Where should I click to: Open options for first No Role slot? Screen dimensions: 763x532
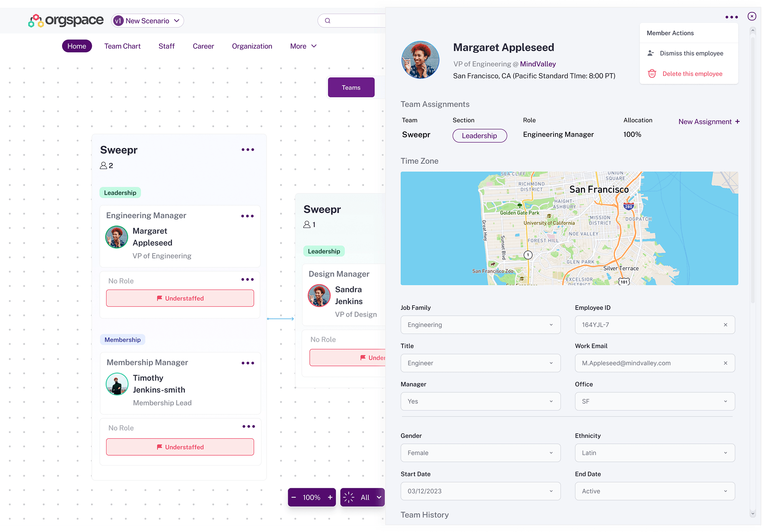[x=248, y=280]
